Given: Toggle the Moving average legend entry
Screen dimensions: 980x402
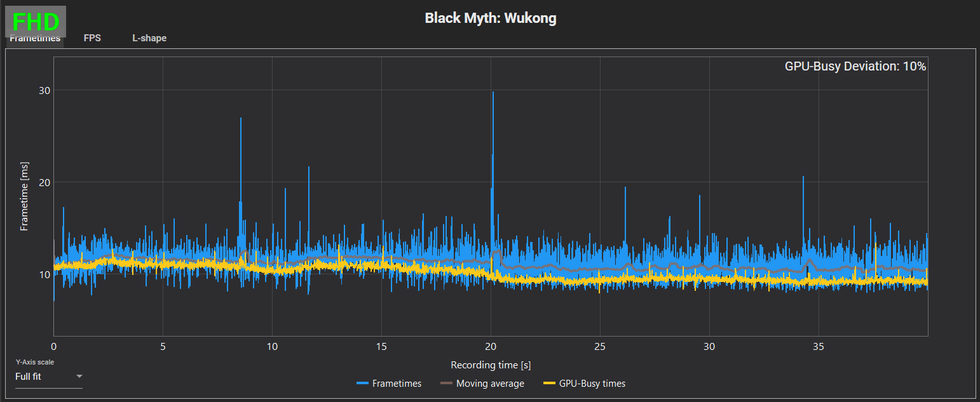Looking at the screenshot, I should pyautogui.click(x=482, y=384).
